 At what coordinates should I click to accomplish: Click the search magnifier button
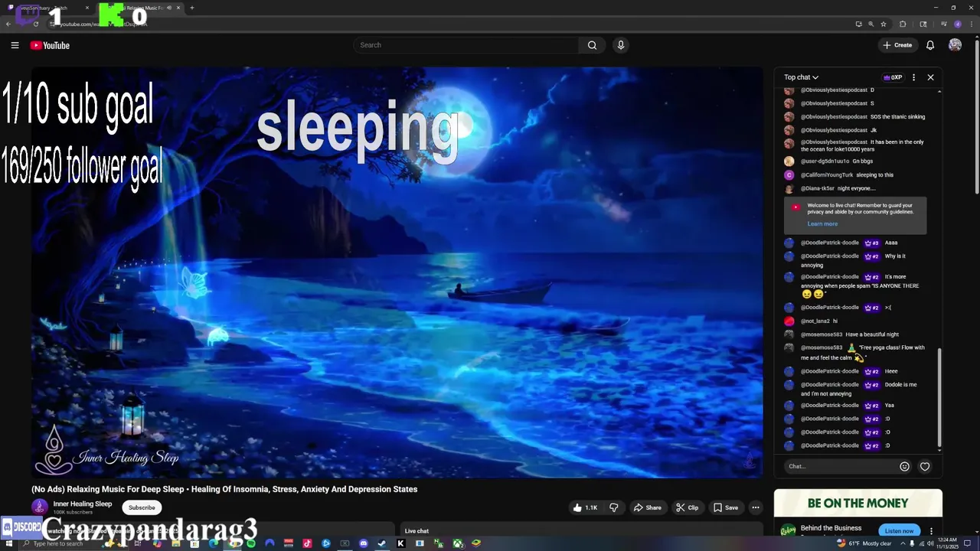click(x=592, y=45)
